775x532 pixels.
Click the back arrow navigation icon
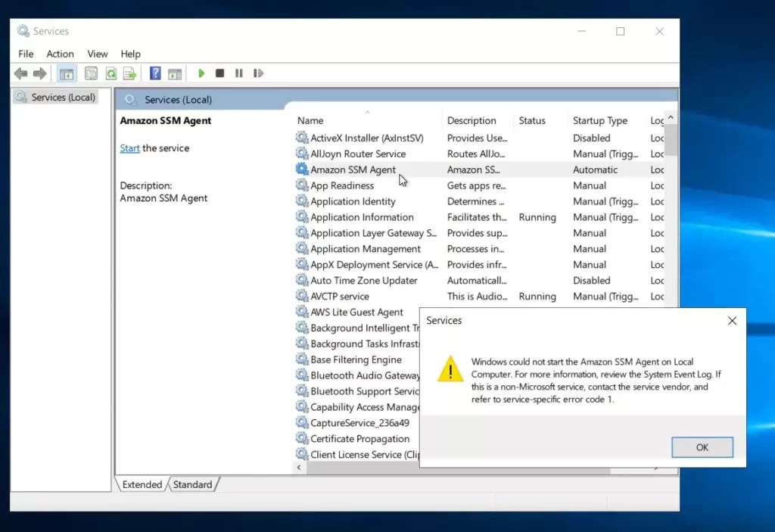(x=20, y=73)
